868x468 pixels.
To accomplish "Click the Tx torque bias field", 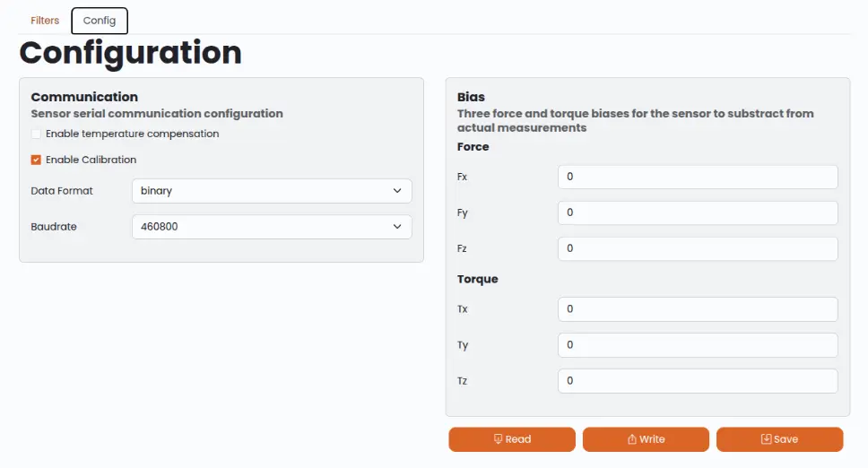I will click(x=698, y=309).
